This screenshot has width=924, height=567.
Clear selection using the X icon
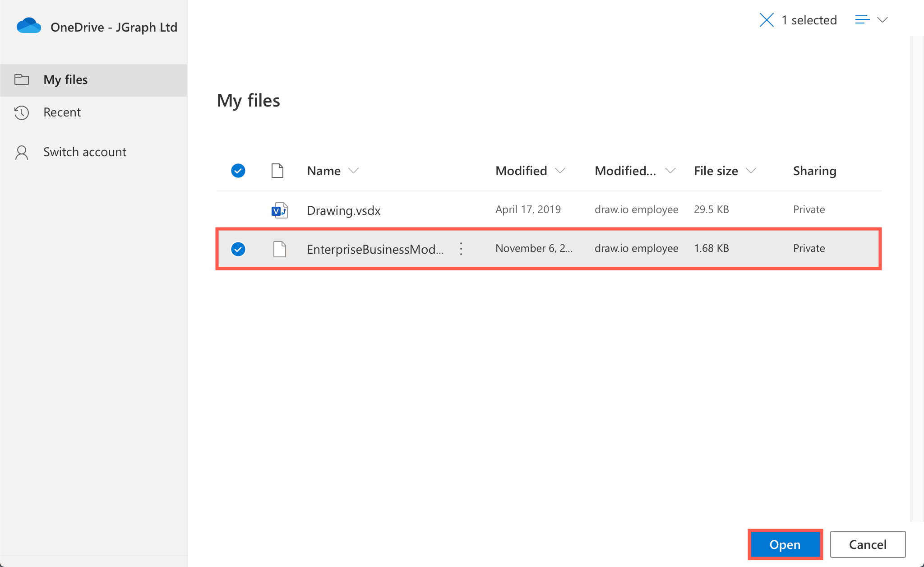tap(767, 20)
